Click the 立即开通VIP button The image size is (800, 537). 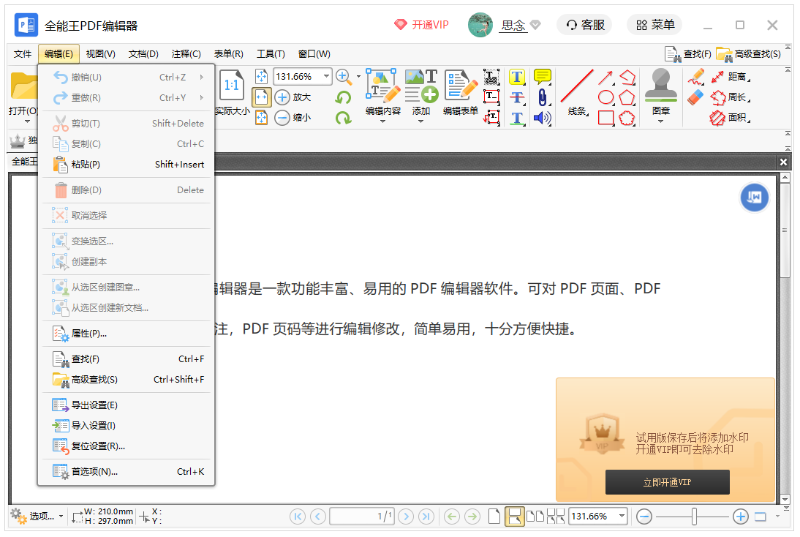tap(667, 482)
